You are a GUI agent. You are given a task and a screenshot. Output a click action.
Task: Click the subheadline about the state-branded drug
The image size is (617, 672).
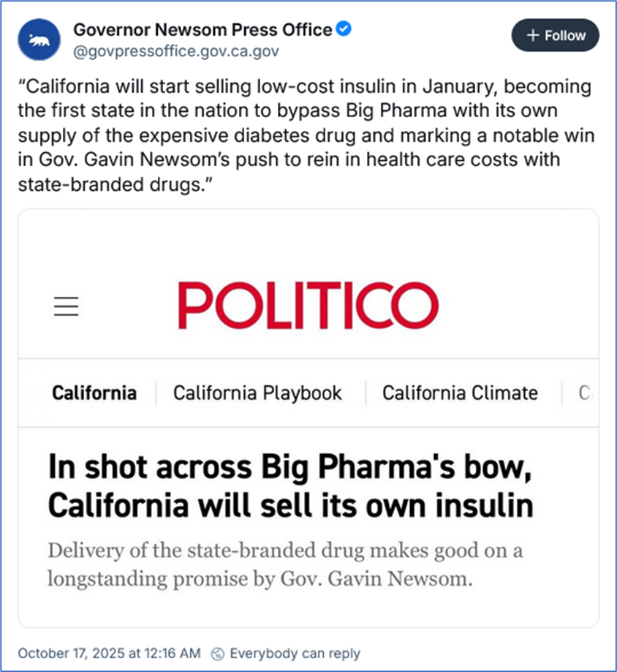tap(285, 564)
